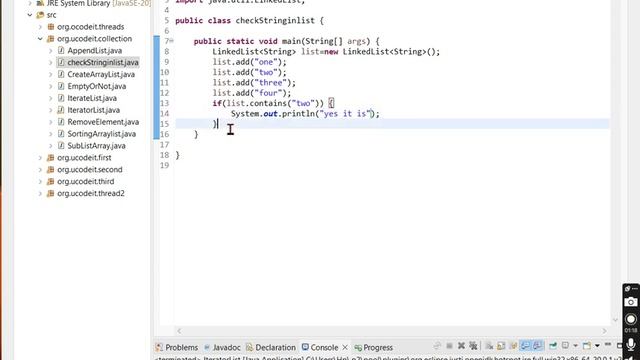This screenshot has width=640, height=360.
Task: Expand the org.ucodeit.thread2 package
Action: pyautogui.click(x=40, y=193)
